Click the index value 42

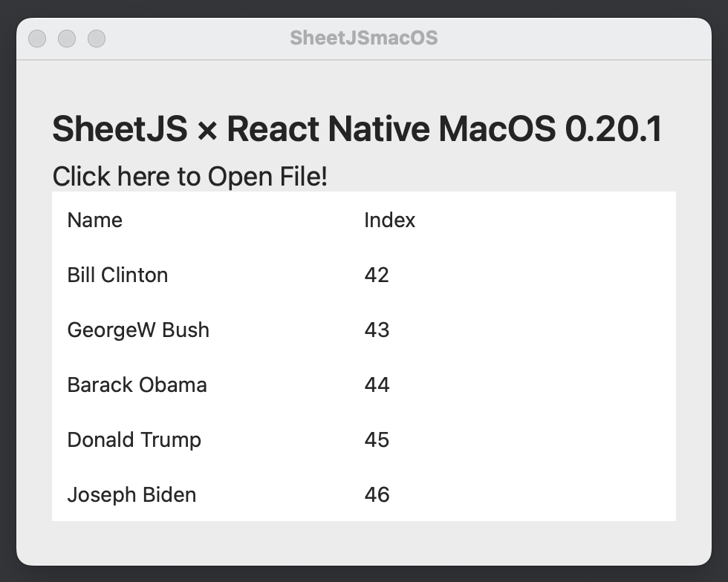(377, 275)
